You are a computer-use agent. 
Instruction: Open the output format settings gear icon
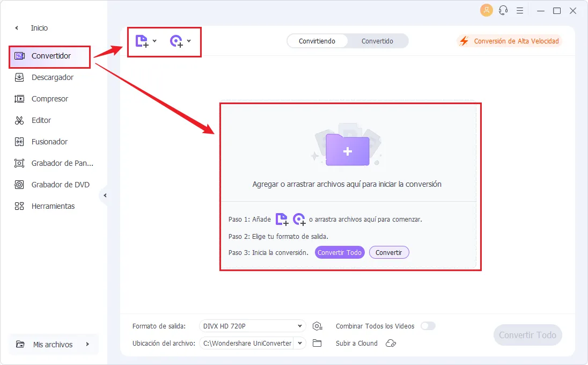(318, 326)
